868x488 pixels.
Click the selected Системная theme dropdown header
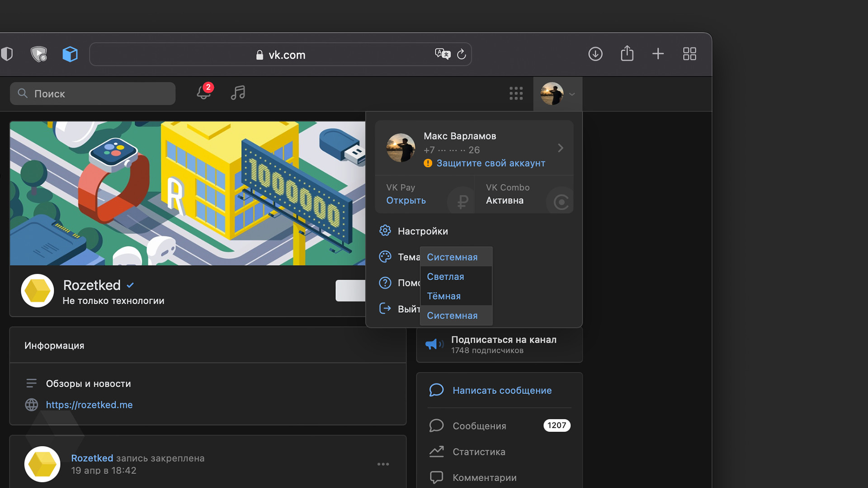click(456, 257)
